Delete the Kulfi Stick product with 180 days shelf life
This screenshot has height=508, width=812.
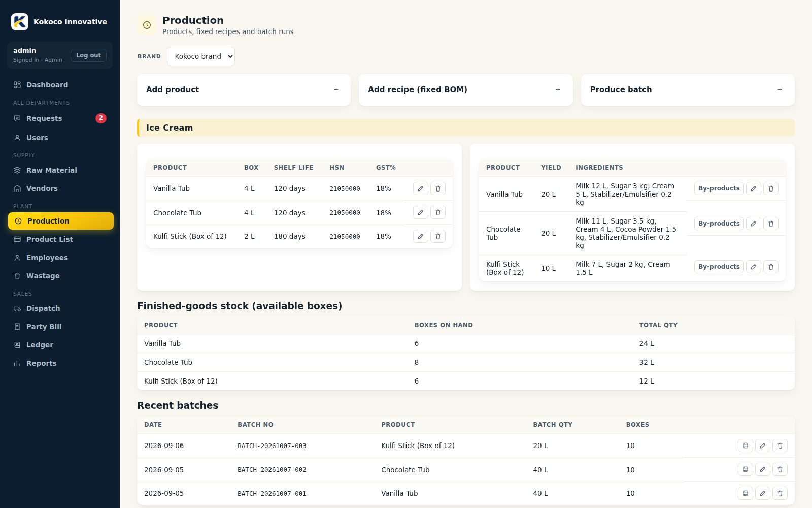pyautogui.click(x=438, y=236)
